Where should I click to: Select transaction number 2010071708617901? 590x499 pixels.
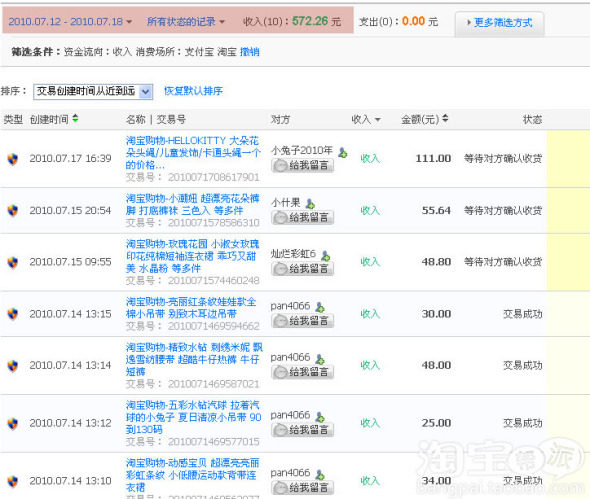click(x=214, y=177)
